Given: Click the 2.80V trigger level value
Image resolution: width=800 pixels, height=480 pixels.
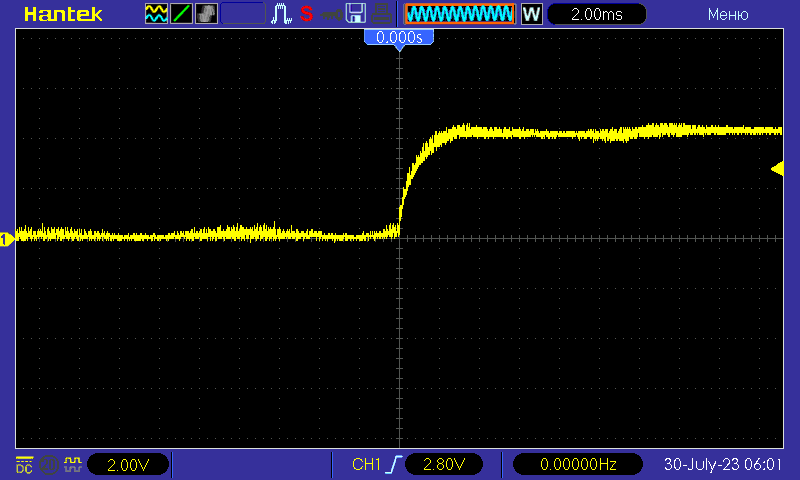Looking at the screenshot, I should [443, 464].
